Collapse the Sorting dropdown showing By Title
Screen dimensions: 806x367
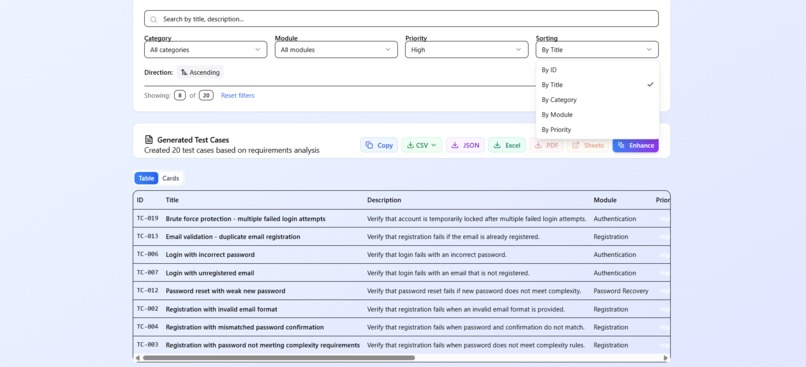click(597, 50)
